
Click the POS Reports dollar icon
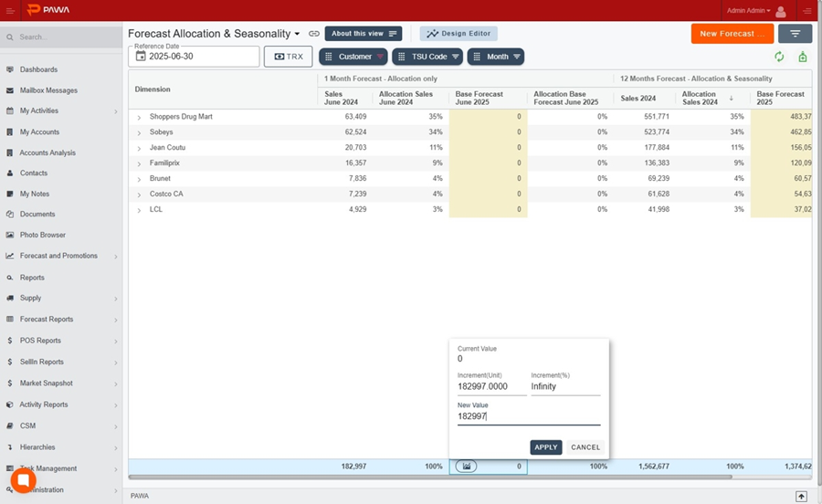click(x=10, y=341)
